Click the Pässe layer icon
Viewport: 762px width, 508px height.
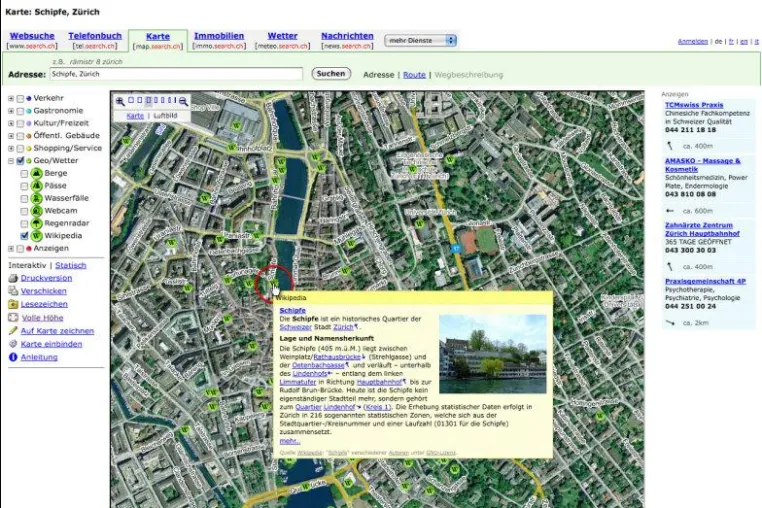click(36, 186)
